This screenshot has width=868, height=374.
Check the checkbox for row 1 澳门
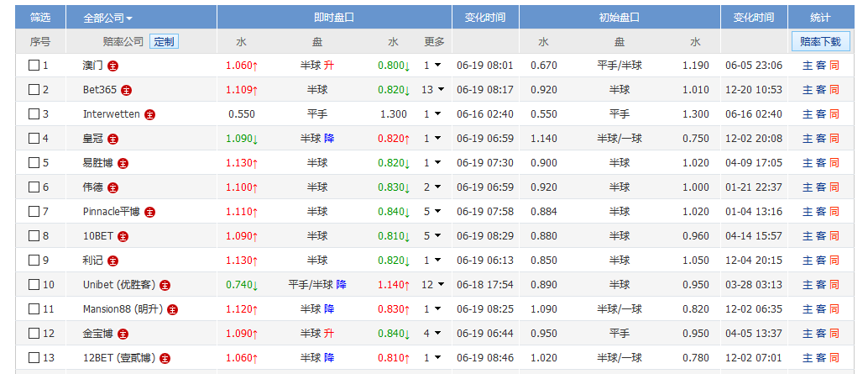pyautogui.click(x=34, y=66)
